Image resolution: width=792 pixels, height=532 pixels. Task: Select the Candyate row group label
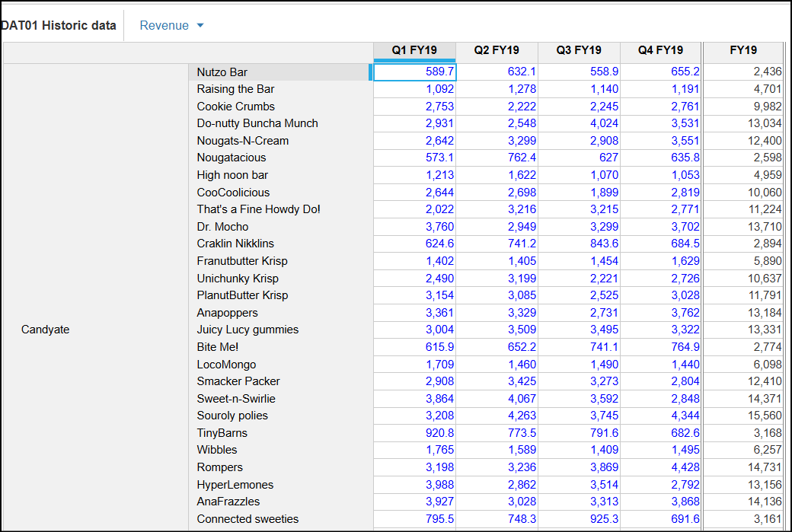pyautogui.click(x=46, y=330)
